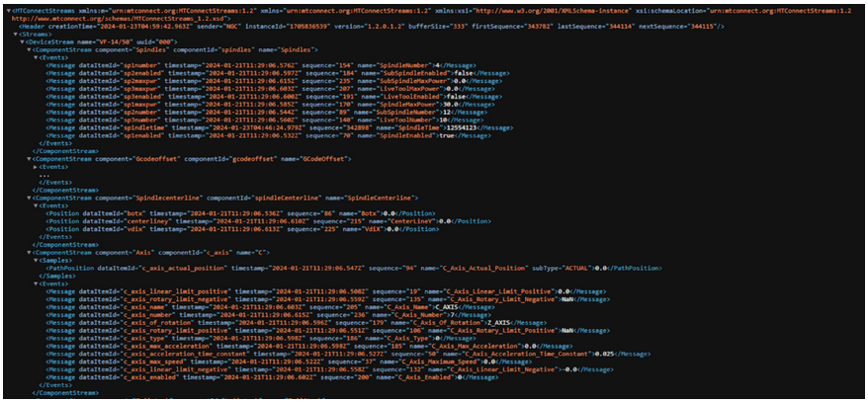This screenshot has height=402, width=868.
Task: Select the sp2enabled SubSpindleEnabled message row
Action: click(x=278, y=72)
